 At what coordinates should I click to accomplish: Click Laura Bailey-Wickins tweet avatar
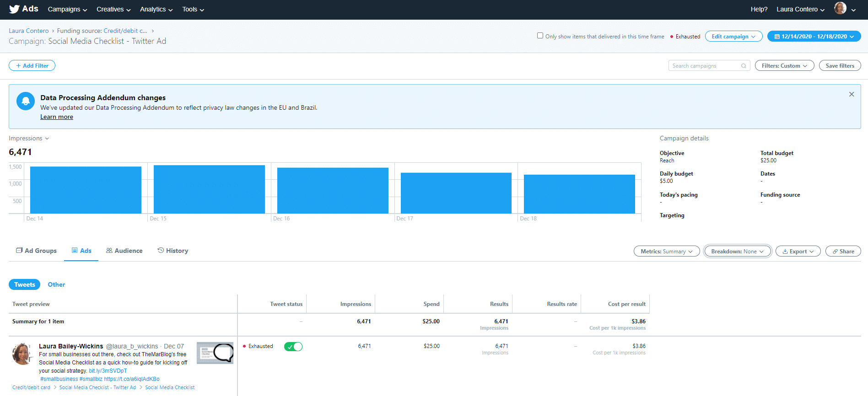click(22, 353)
